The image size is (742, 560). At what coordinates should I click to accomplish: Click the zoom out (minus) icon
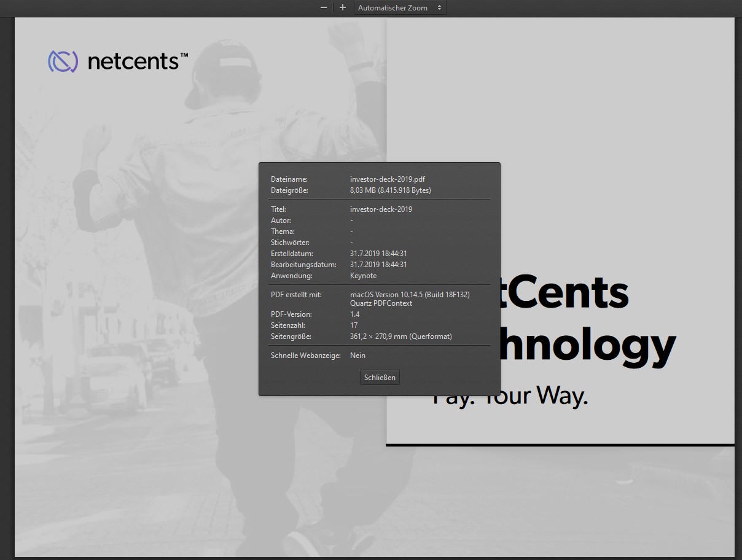coord(323,7)
